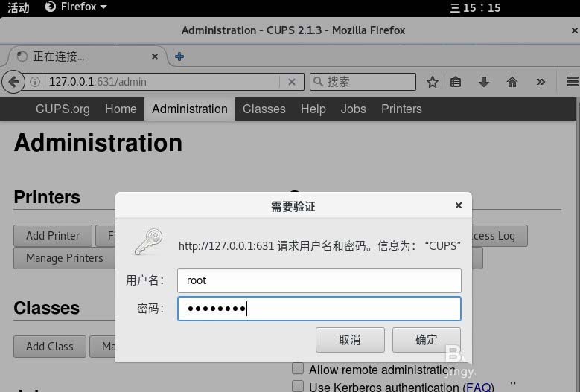The height and width of the screenshot is (392, 580).
Task: Open site information icon in address bar
Action: [x=35, y=82]
